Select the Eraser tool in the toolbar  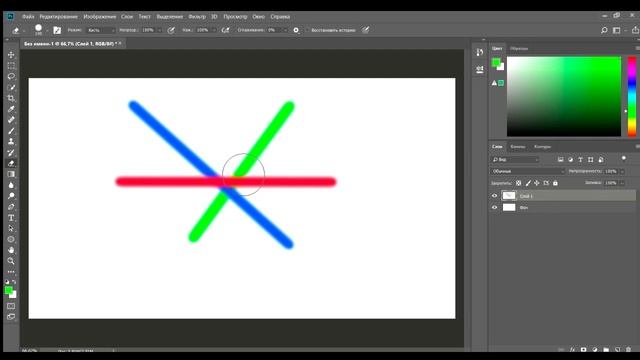pyautogui.click(x=11, y=163)
